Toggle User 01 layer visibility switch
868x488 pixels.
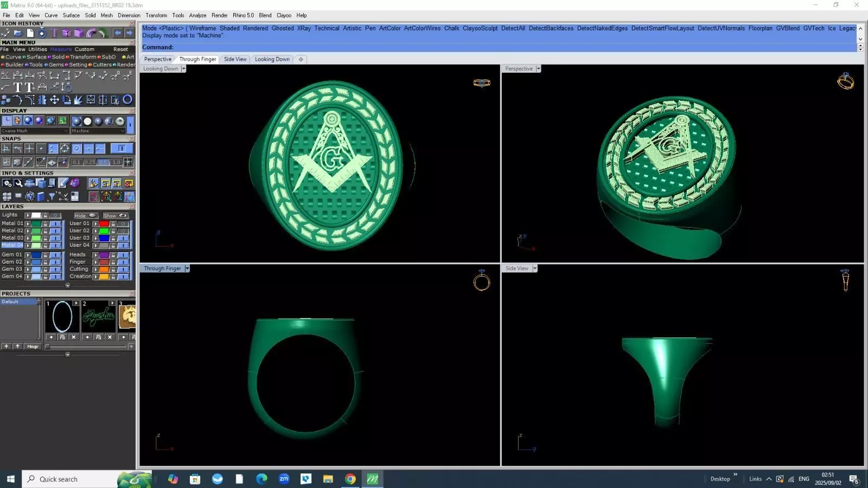pyautogui.click(x=123, y=224)
